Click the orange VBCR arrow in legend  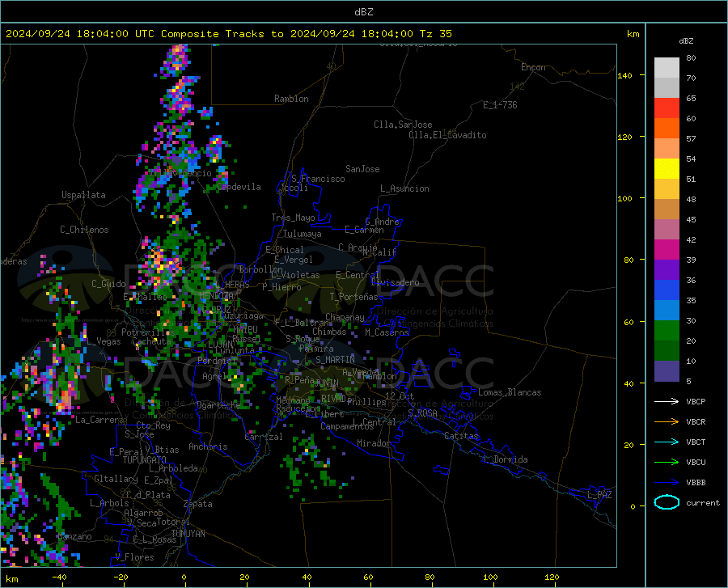[x=667, y=421]
